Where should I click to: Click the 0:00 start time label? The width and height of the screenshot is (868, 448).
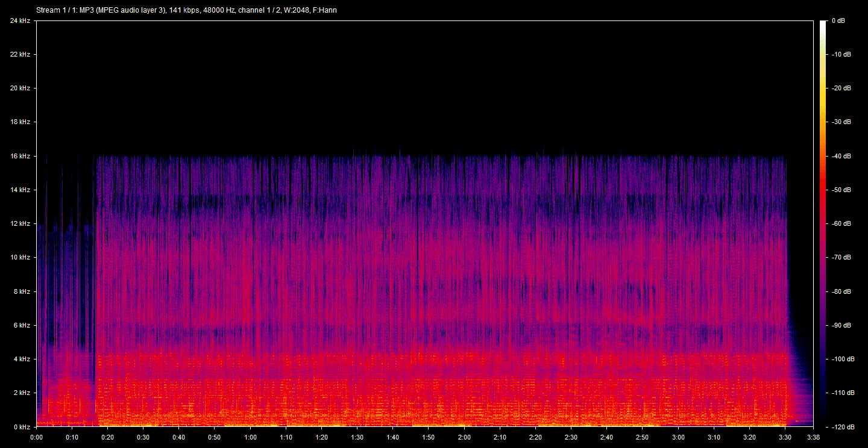point(36,437)
